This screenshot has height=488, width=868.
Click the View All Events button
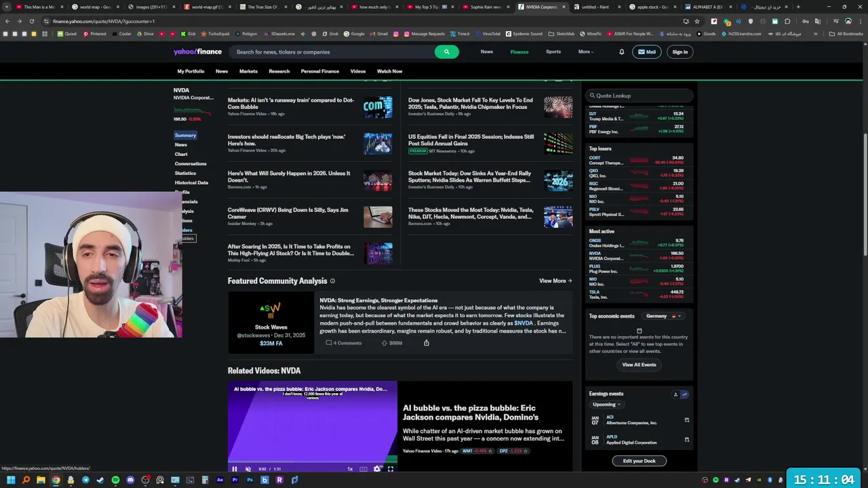[639, 365]
